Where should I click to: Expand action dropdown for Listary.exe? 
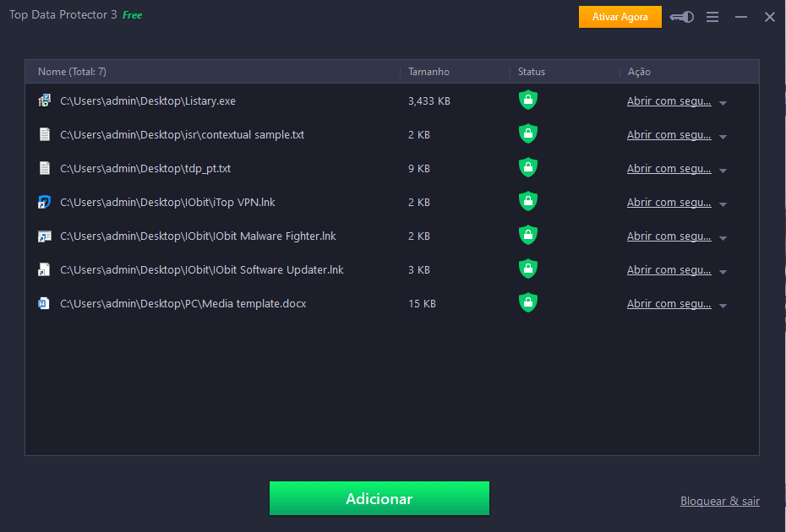[723, 103]
